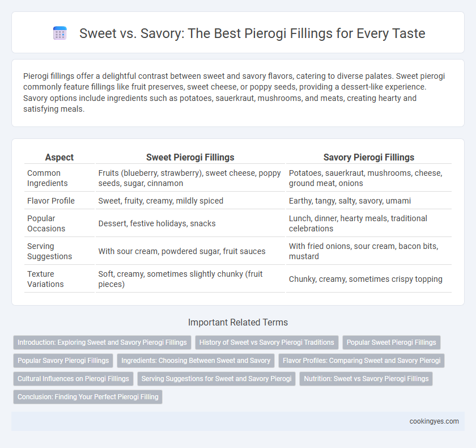
Task: Select the Popular Savory Pierogi Fillings tag
Action: tap(63, 361)
